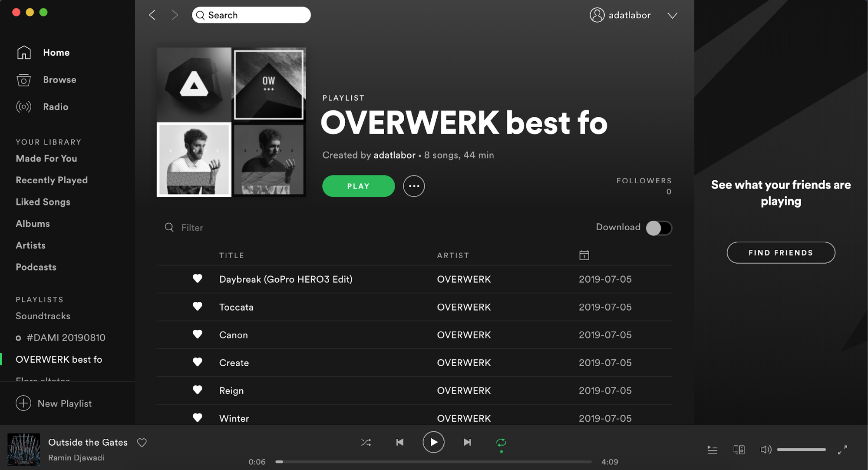The width and height of the screenshot is (868, 470).
Task: Go forward with the right arrow
Action: (x=175, y=15)
